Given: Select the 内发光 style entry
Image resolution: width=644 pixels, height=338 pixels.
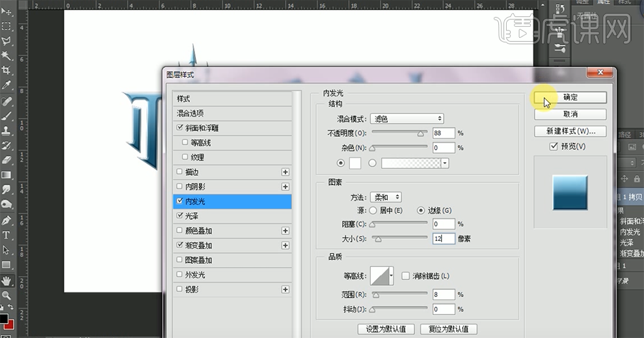Looking at the screenshot, I should pyautogui.click(x=232, y=201).
